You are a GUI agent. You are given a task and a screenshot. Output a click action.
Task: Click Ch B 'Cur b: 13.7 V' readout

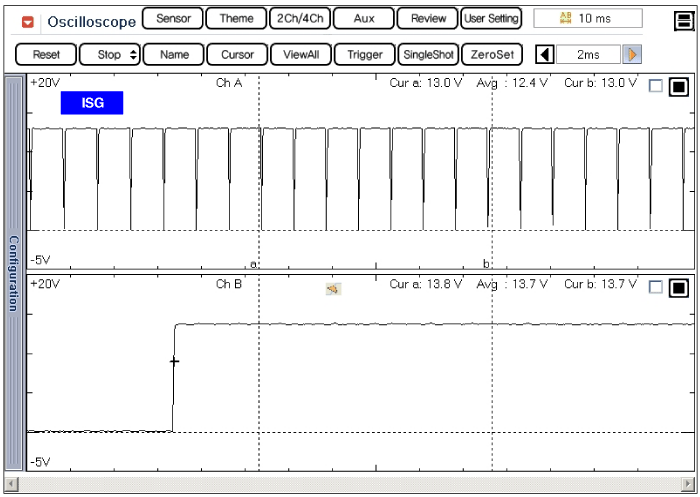(600, 284)
